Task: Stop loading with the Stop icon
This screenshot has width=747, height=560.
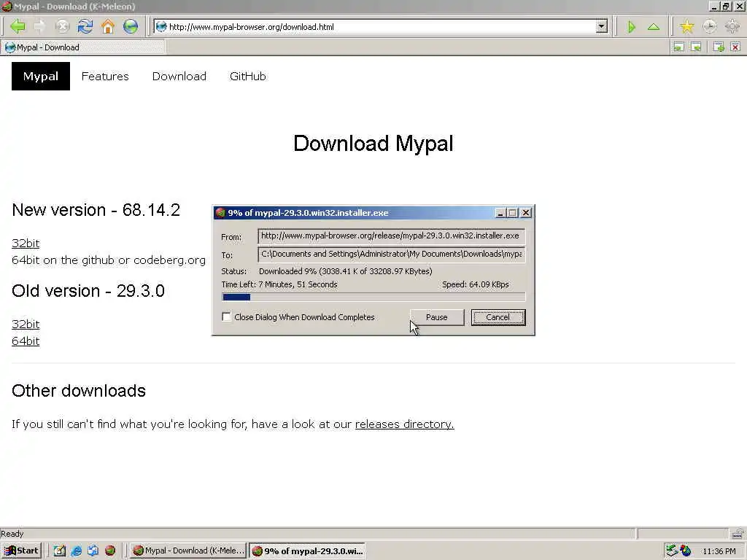Action: [63, 26]
